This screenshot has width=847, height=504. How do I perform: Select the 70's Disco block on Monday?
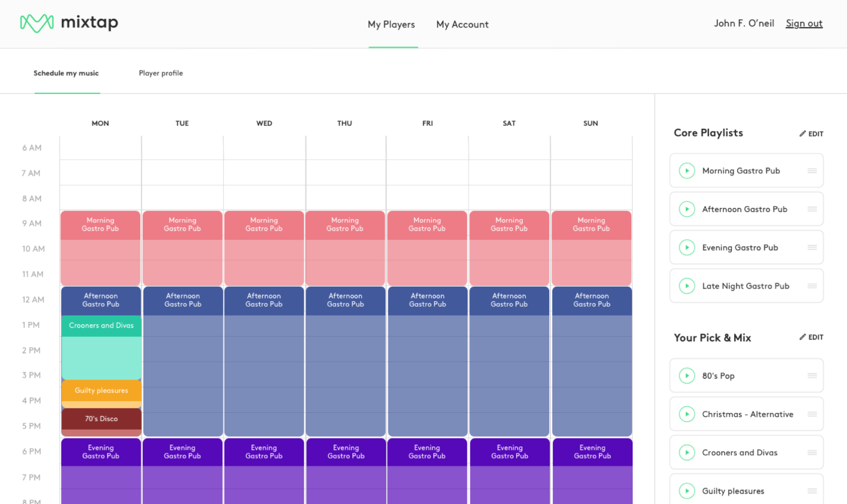[x=101, y=419]
